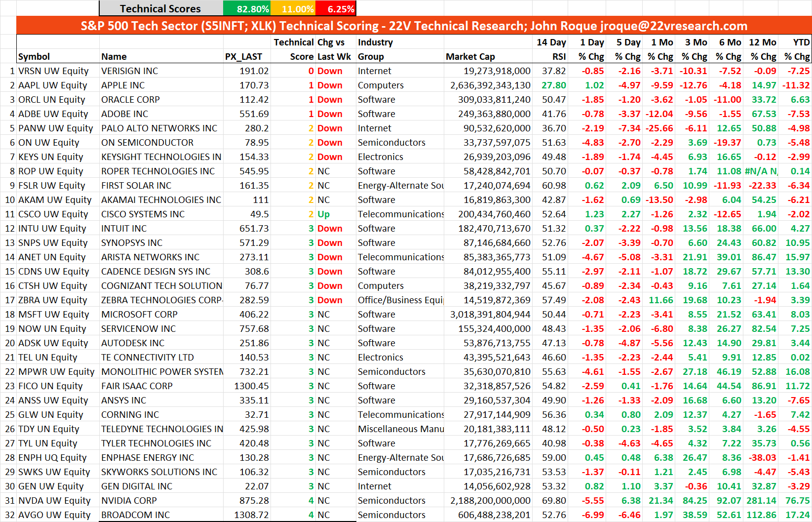
Task: Select the 14 Day RSI column header
Action: pos(551,49)
